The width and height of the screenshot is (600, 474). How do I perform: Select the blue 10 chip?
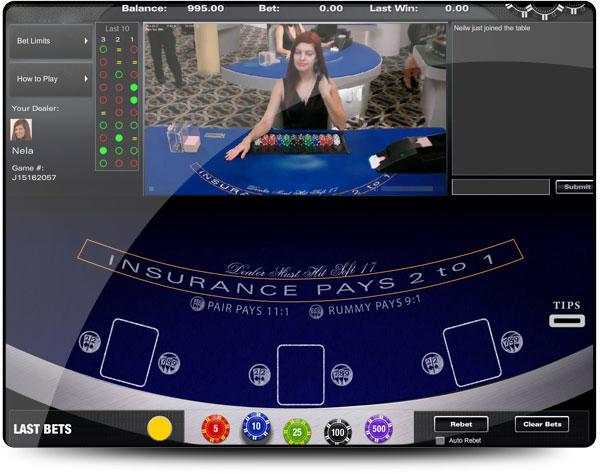point(256,429)
